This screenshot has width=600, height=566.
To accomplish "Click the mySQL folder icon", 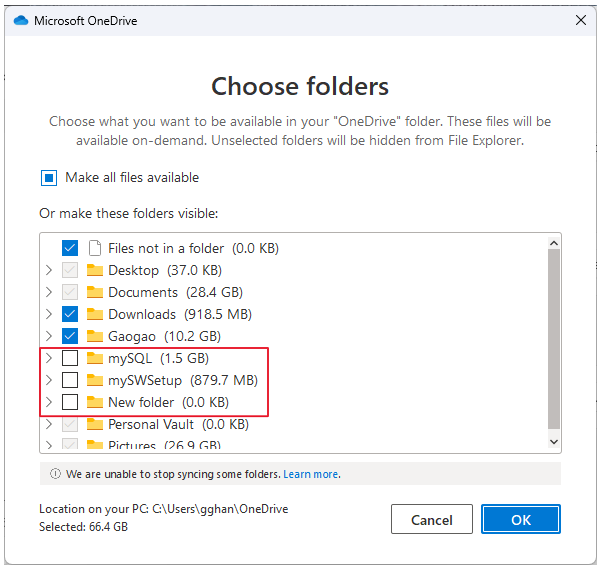I will [95, 358].
